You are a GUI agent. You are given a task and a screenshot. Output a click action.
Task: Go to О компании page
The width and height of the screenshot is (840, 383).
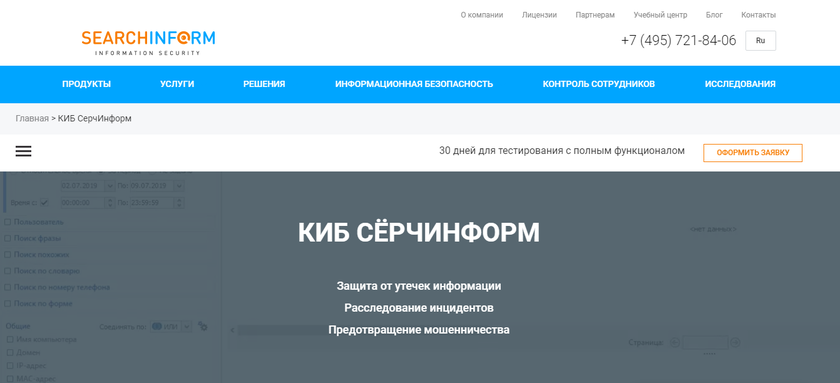(482, 15)
